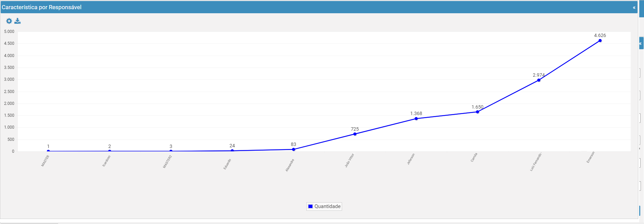Select the Eduardo data point at 24
644x224 pixels.
(x=232, y=151)
